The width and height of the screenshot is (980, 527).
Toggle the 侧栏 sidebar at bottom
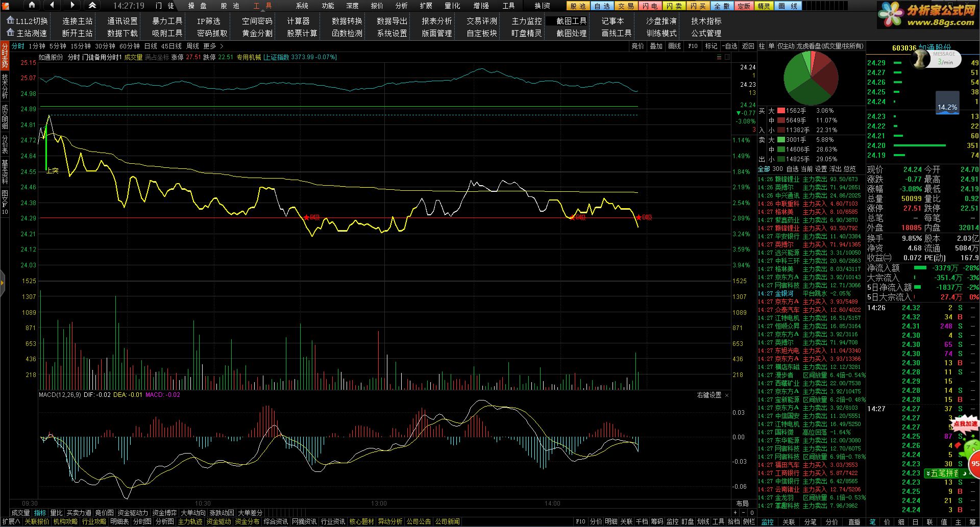[x=749, y=521]
